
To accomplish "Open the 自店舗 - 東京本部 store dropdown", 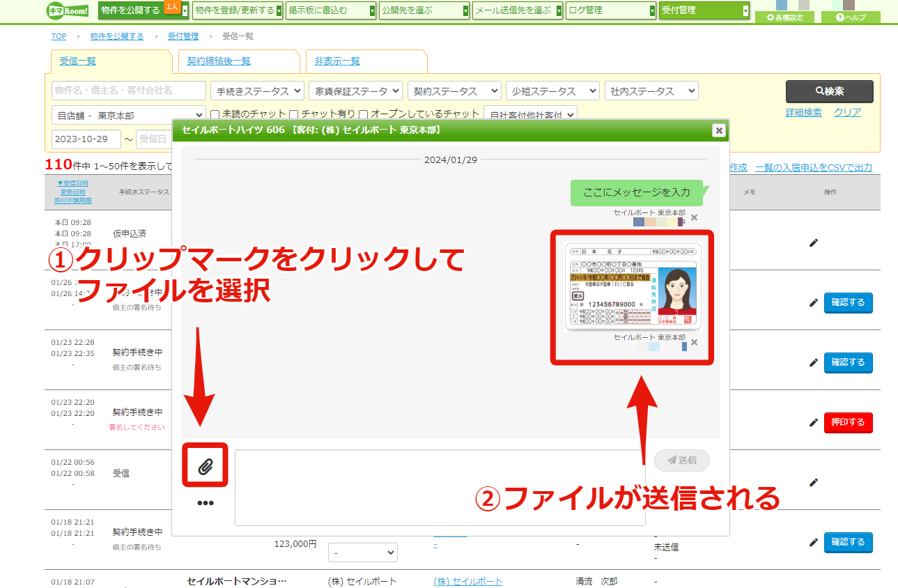I will 129,116.
